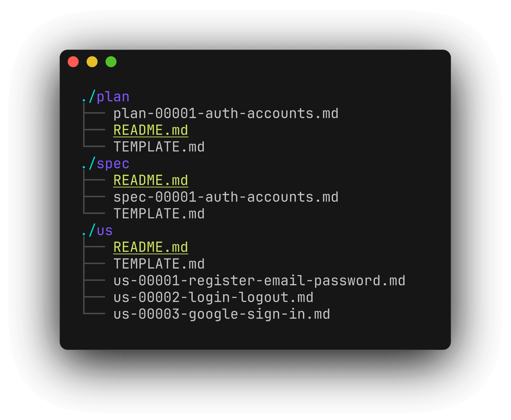511x420 pixels.
Task: Open us-00002-login-logout.md file
Action: (x=214, y=297)
